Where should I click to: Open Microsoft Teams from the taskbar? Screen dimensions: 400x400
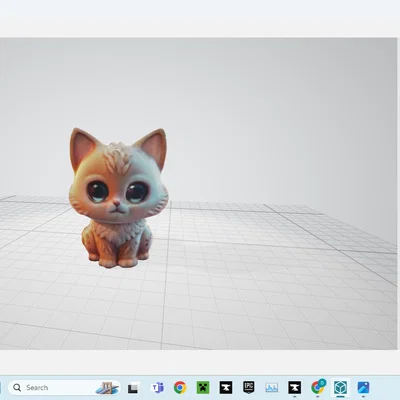[x=157, y=388]
